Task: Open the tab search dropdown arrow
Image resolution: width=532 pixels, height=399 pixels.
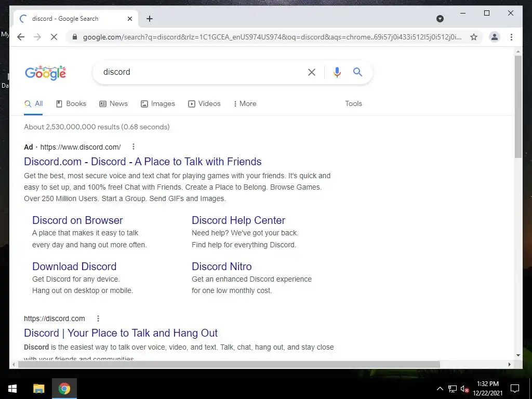Action: coord(440,19)
